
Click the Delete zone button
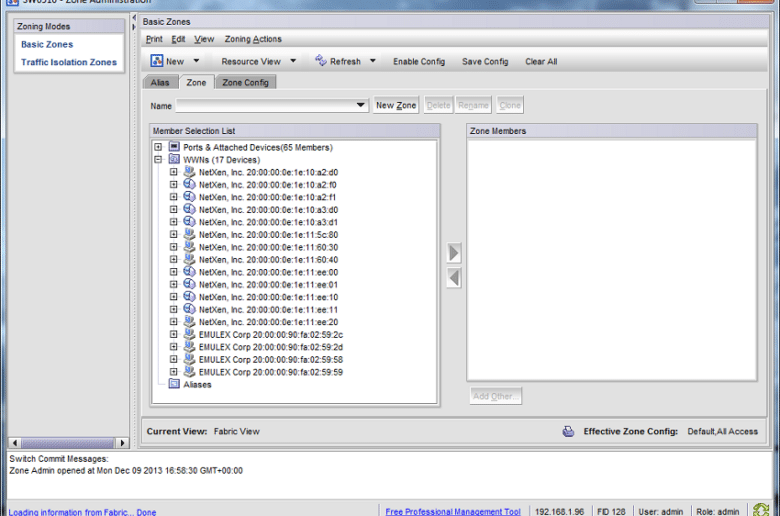(x=438, y=105)
